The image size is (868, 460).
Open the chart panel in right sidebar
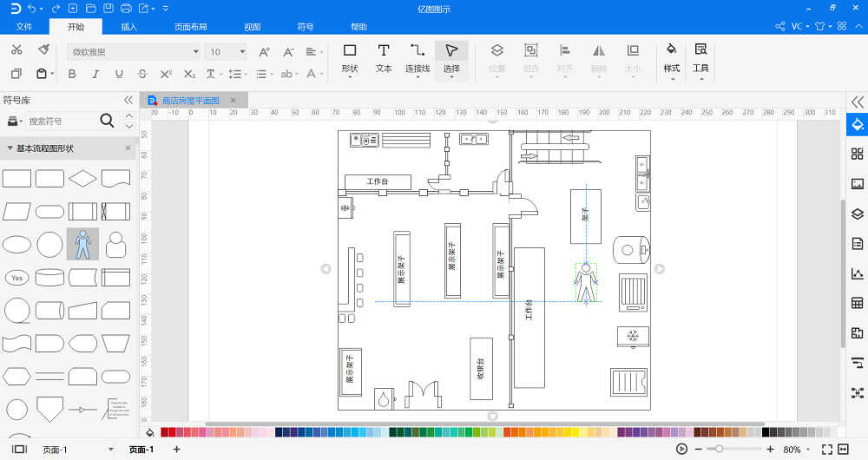pyautogui.click(x=857, y=273)
